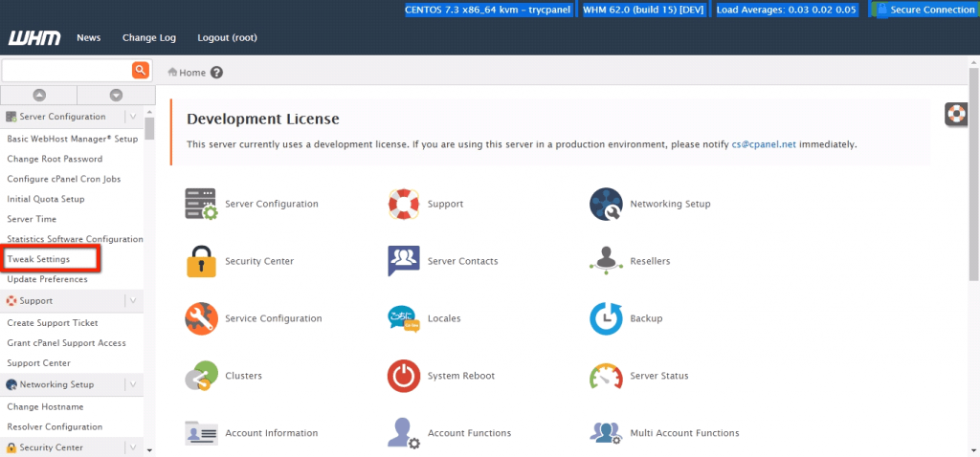The width and height of the screenshot is (980, 457).
Task: Open the Server Status gauge icon
Action: (x=606, y=376)
